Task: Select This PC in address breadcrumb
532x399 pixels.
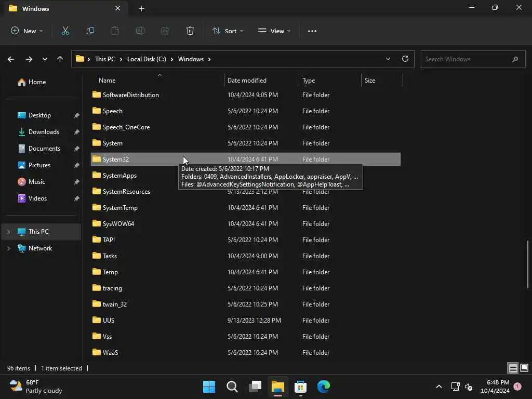Action: coord(105,59)
